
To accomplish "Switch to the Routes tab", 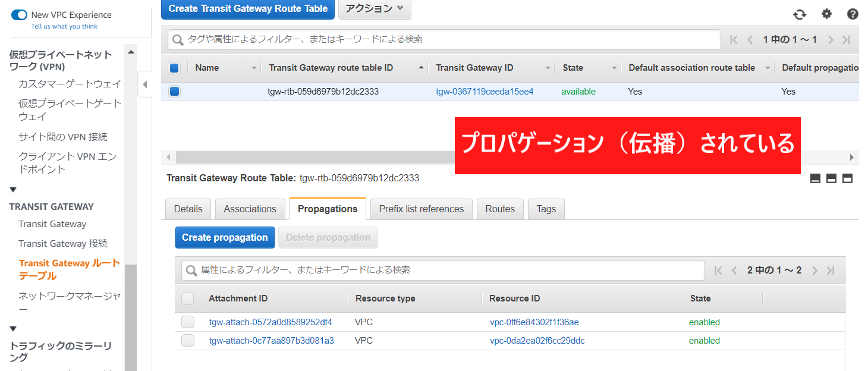I will [x=500, y=209].
